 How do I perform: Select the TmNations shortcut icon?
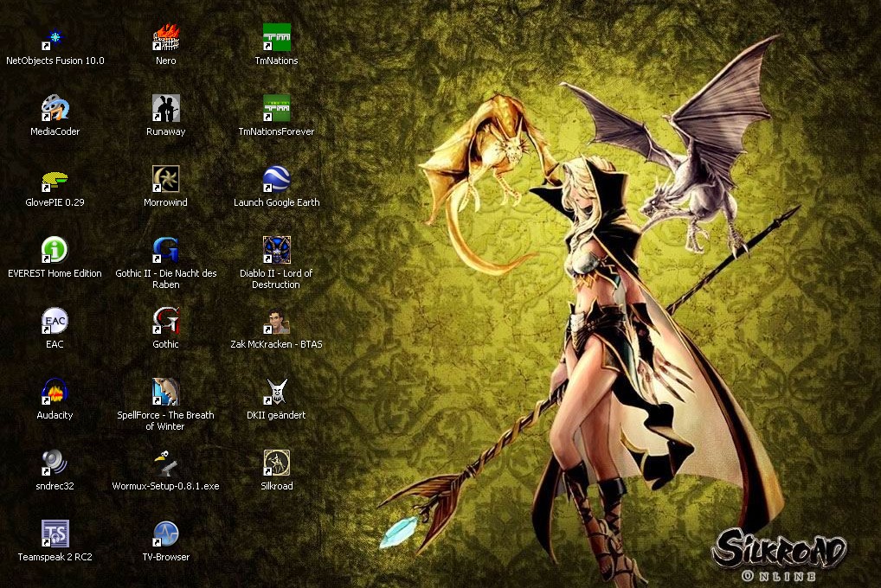point(276,38)
